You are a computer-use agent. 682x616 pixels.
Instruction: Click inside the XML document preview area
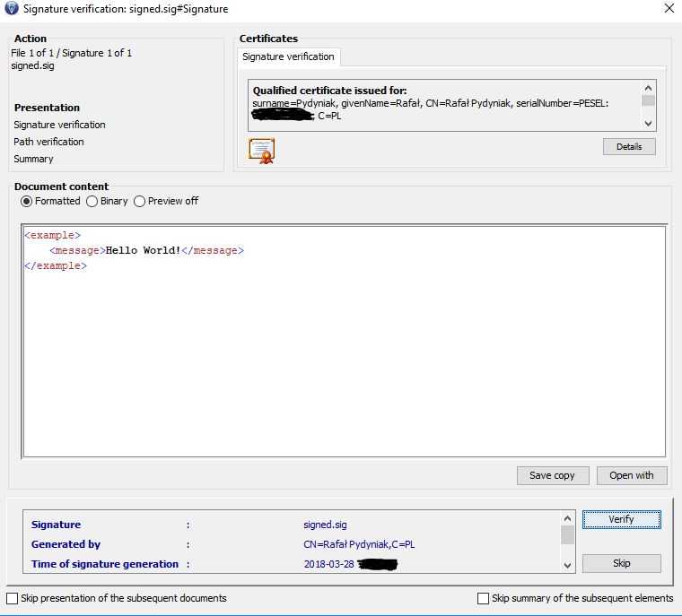344,359
